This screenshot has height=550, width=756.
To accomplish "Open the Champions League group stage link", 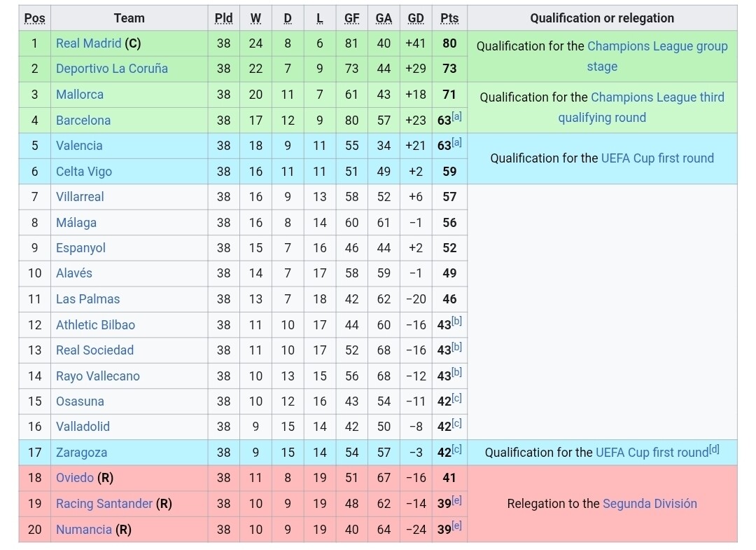I will click(657, 47).
